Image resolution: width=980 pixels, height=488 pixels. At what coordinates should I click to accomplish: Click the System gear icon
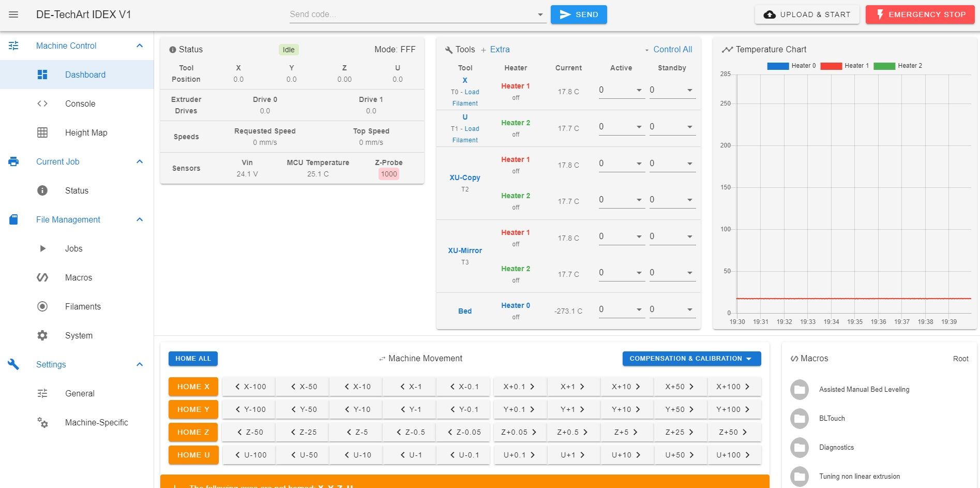(x=42, y=335)
